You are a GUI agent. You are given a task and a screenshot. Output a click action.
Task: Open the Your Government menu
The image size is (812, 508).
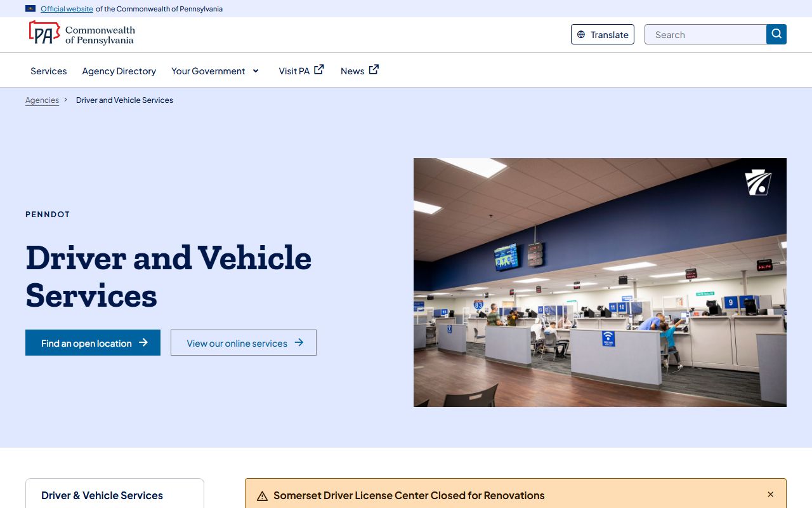[x=216, y=71]
